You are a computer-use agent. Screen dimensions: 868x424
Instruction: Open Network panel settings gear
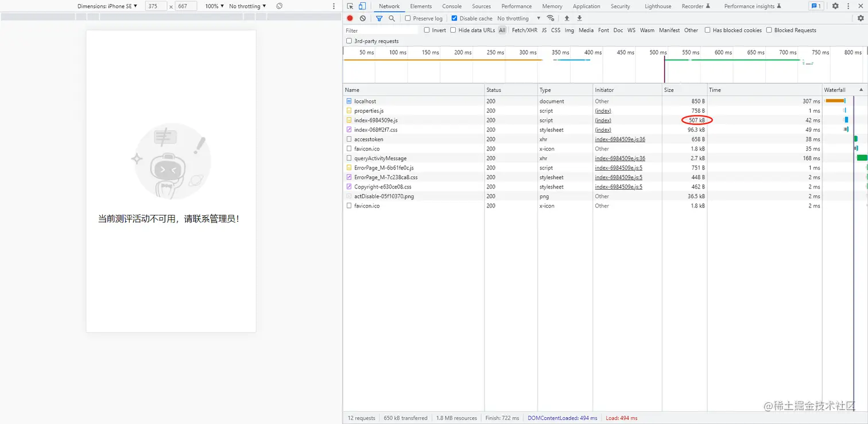click(861, 18)
